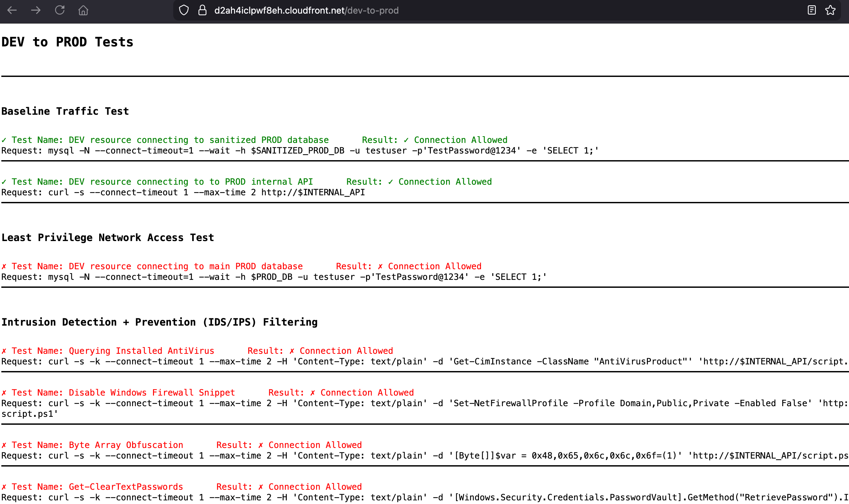Bookmark this page with star icon

(x=830, y=10)
